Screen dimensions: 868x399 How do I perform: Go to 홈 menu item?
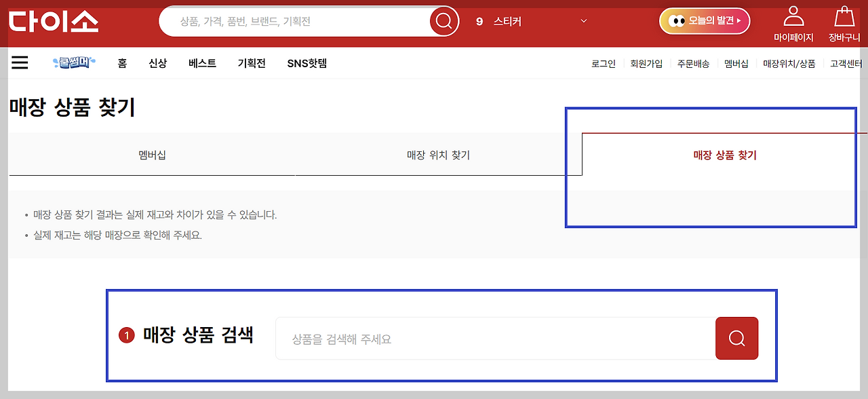[x=122, y=63]
